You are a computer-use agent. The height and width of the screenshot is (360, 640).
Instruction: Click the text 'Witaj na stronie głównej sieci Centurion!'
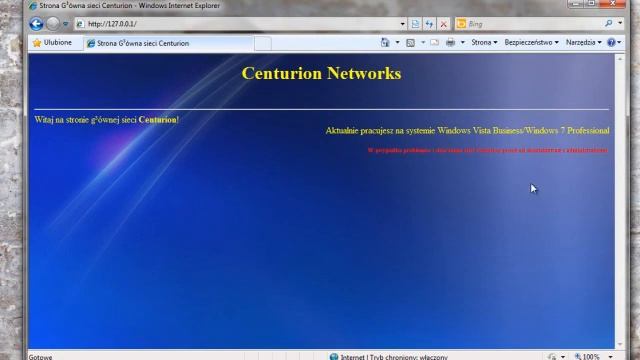pos(107,120)
